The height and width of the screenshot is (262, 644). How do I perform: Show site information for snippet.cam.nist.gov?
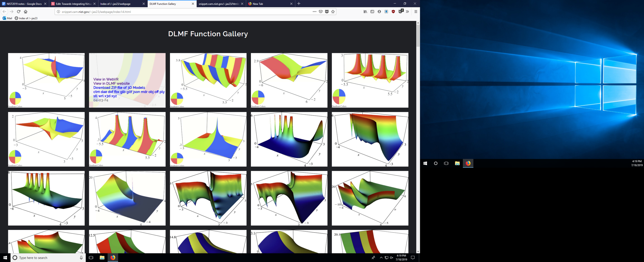click(x=58, y=12)
